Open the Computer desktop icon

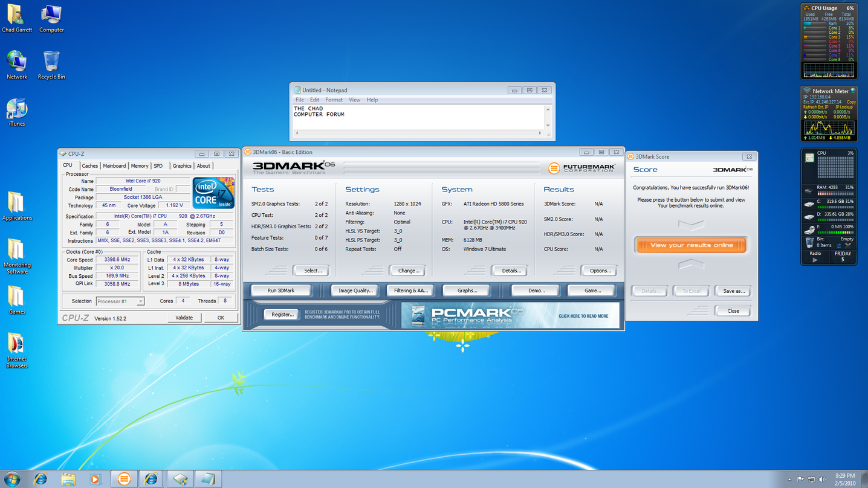(51, 18)
